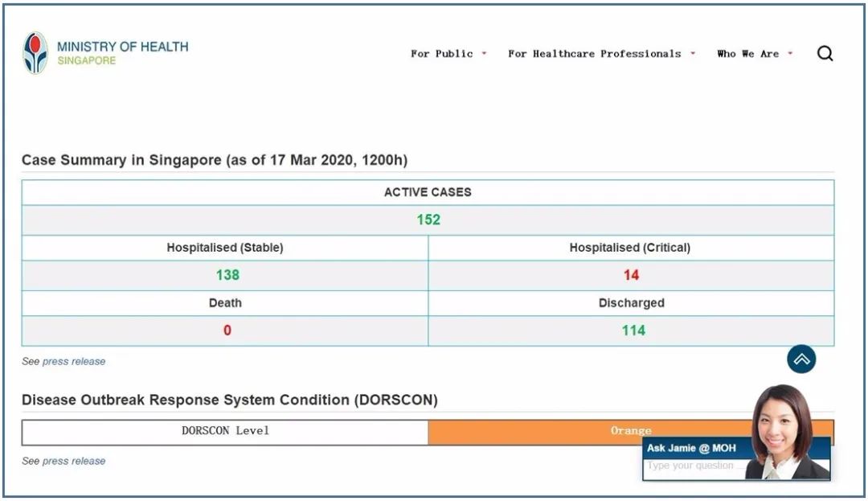Focus the 'Type your question' input box
This screenshot has height=501, width=868.
[x=693, y=466]
